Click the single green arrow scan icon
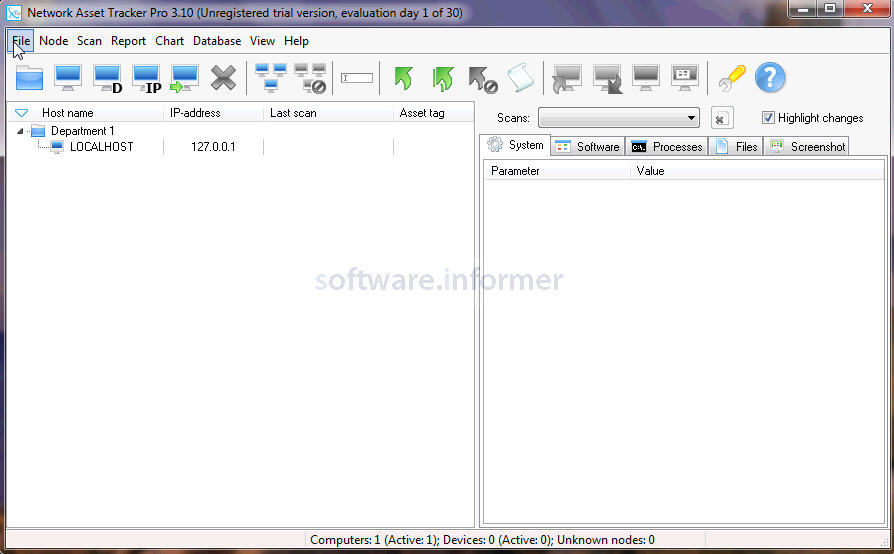This screenshot has height=554, width=894. [404, 78]
